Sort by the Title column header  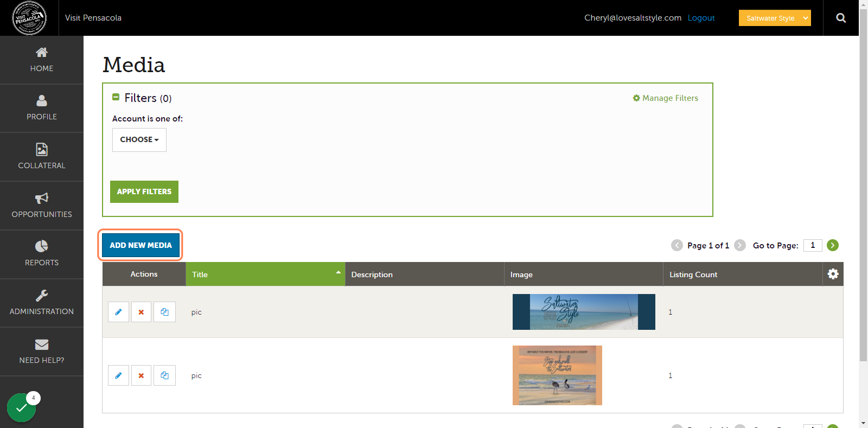pos(265,274)
